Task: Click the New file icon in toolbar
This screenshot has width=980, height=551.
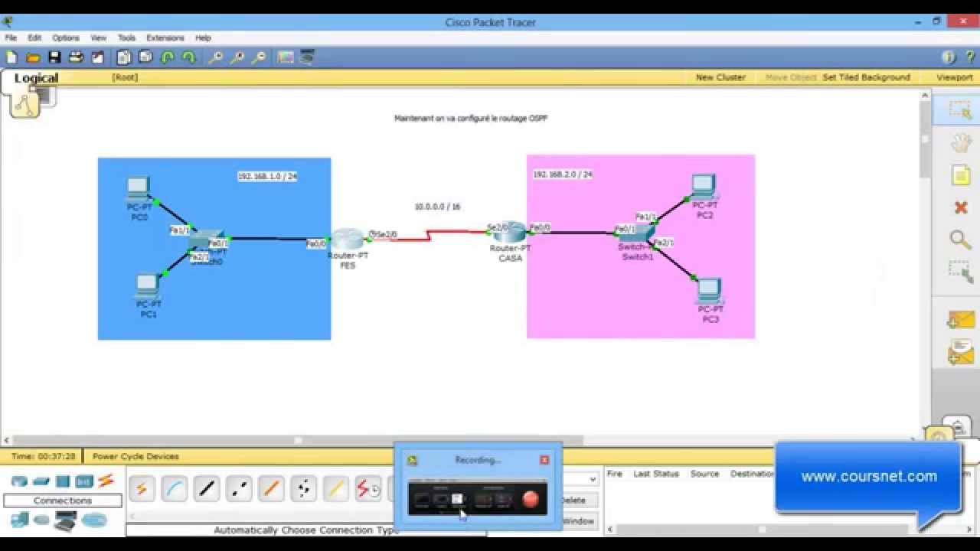Action: (11, 57)
